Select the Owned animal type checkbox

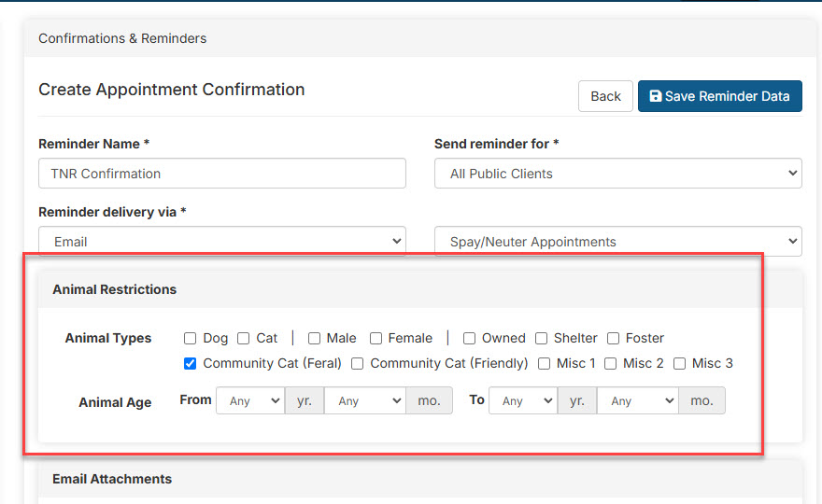point(469,339)
